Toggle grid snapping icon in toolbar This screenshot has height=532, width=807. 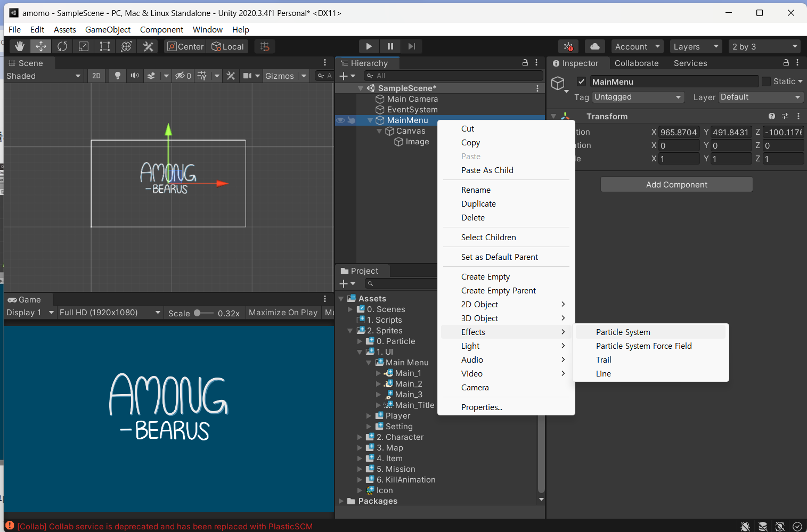coord(265,46)
